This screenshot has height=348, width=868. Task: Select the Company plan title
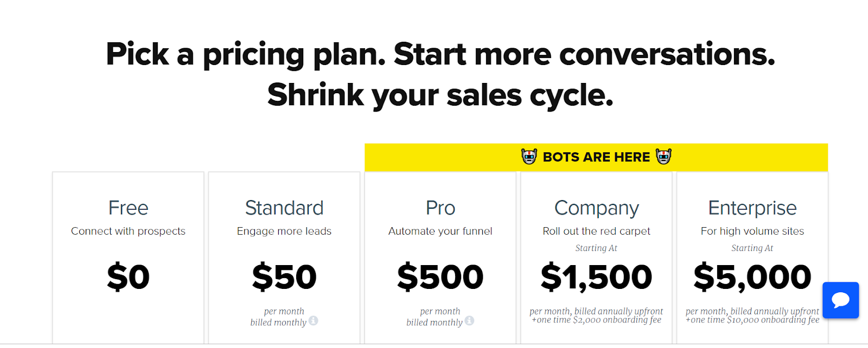tap(597, 209)
